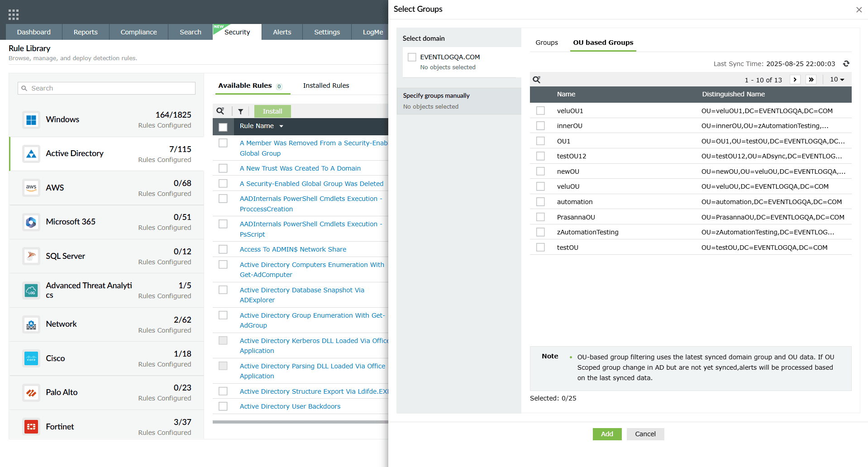Switch to the OU based Groups tab
This screenshot has height=467, width=868.
pos(603,42)
